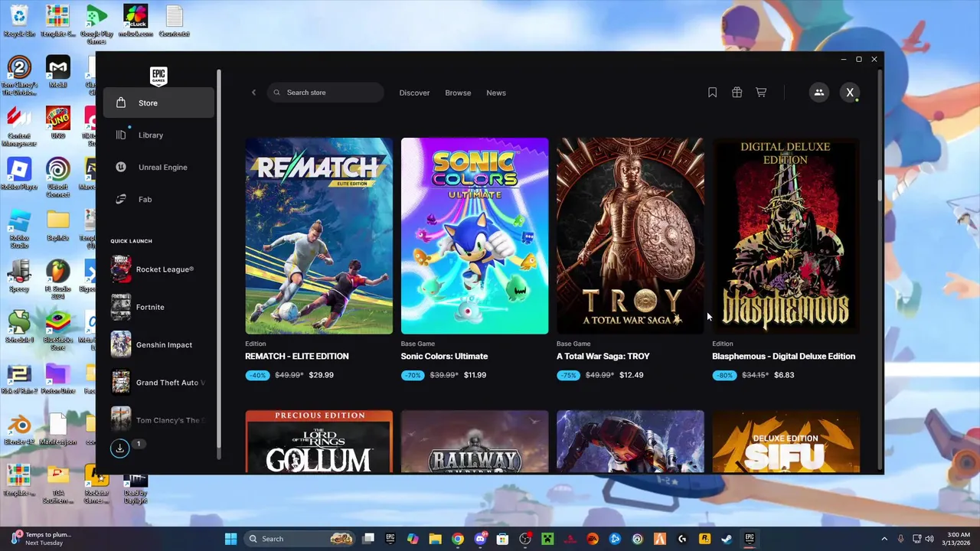
Task: Show hidden system tray icons chevron
Action: 884,539
